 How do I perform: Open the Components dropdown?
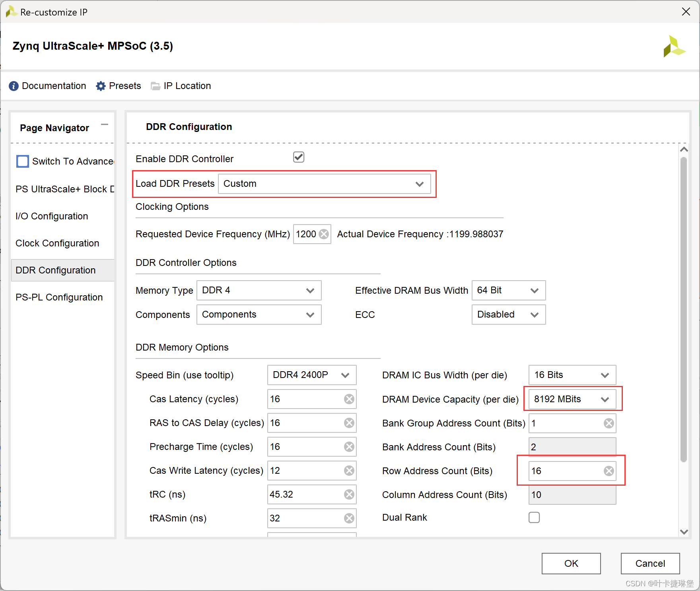(259, 315)
